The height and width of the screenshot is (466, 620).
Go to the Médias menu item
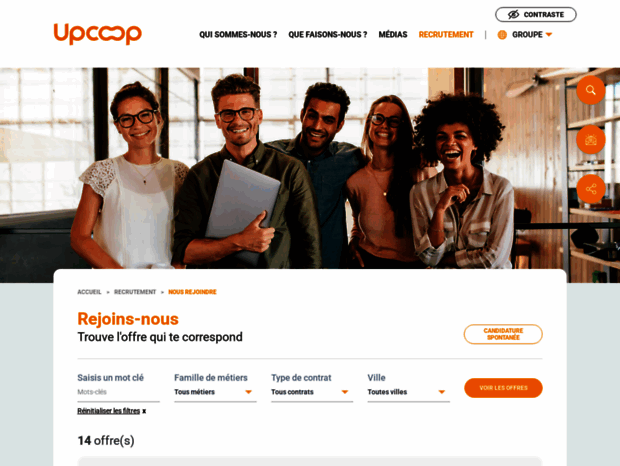(x=393, y=35)
